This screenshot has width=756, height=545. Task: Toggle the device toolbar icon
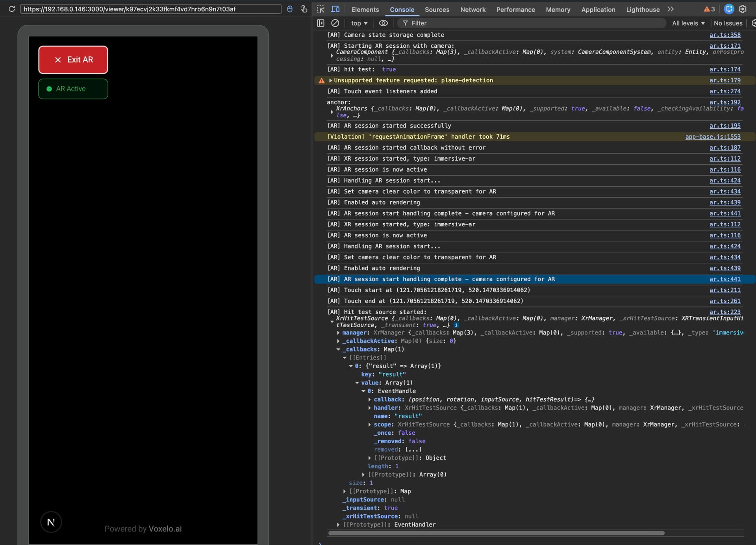point(335,9)
